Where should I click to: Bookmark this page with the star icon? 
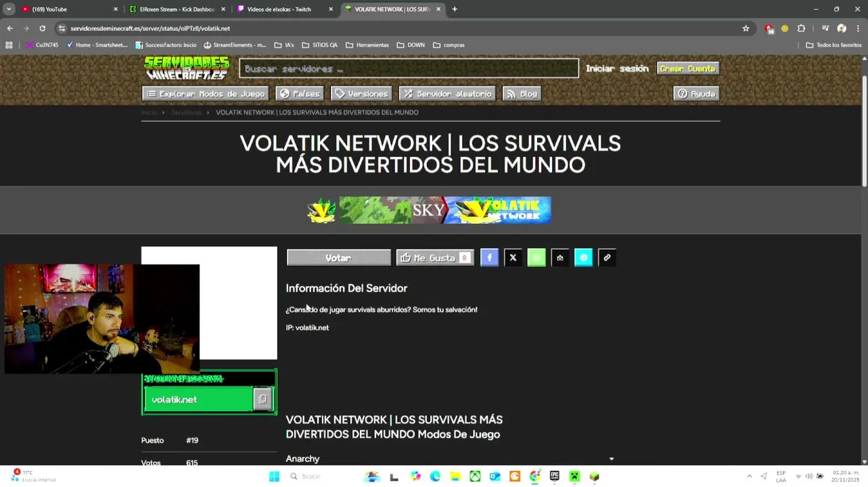[746, 28]
